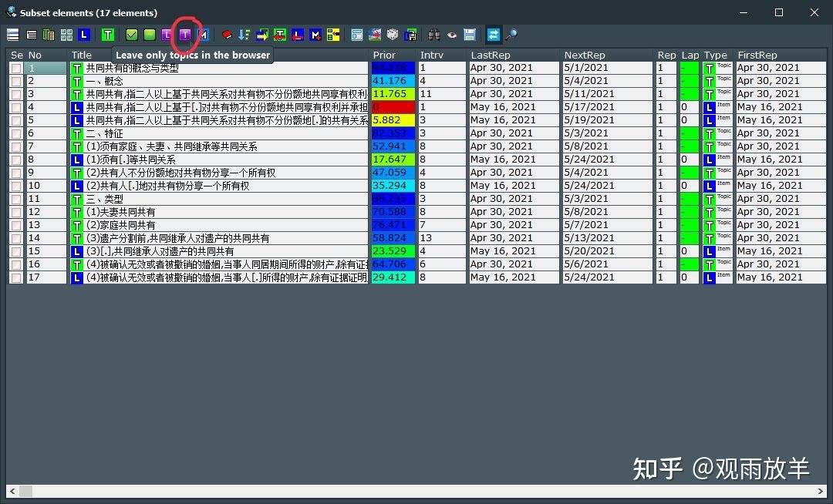Tick the checkbox for element 17
Image resolution: width=833 pixels, height=504 pixels.
coord(16,277)
